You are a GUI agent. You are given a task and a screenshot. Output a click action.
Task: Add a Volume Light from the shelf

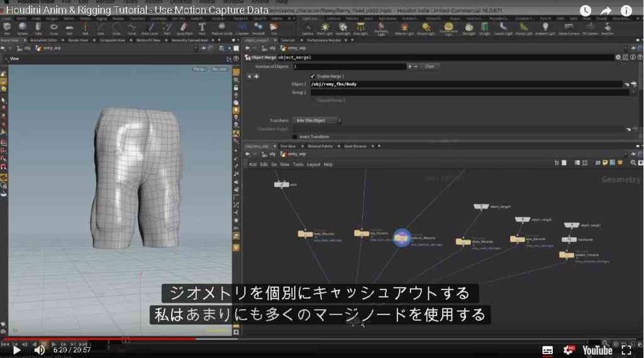tap(404, 28)
